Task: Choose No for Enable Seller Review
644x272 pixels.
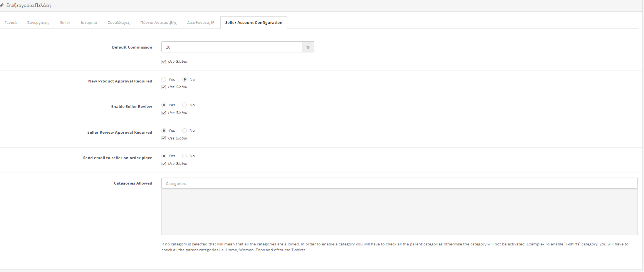Action: click(184, 105)
